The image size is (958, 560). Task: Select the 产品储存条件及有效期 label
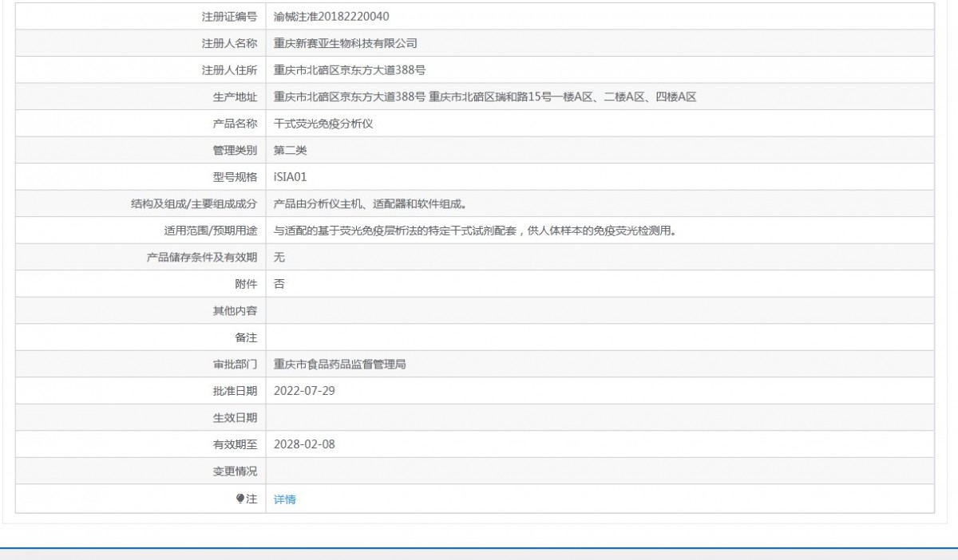point(202,257)
